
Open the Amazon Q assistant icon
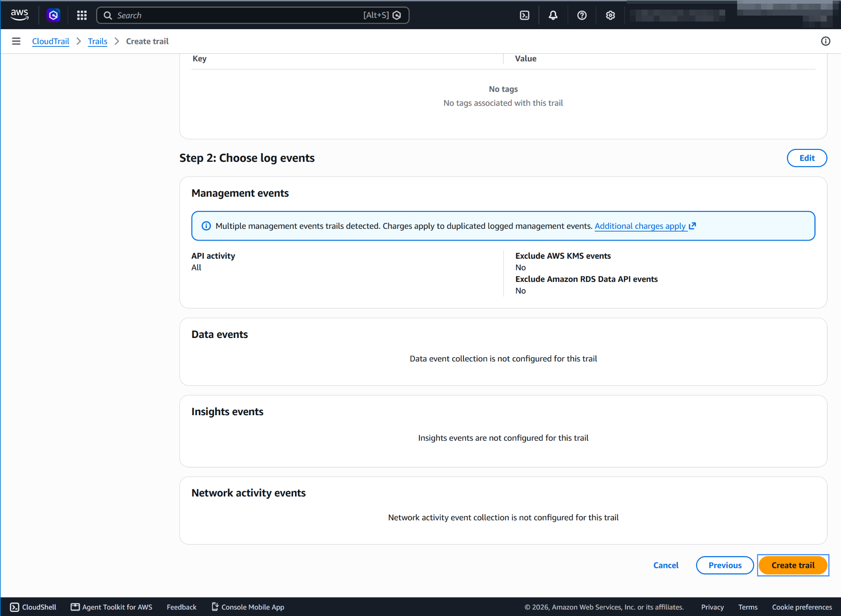click(x=53, y=15)
